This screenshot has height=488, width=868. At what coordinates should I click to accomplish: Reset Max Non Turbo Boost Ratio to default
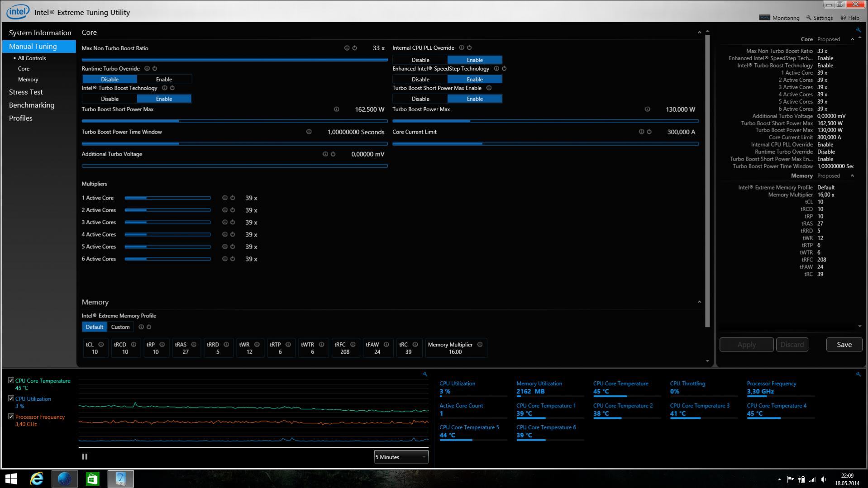click(355, 48)
